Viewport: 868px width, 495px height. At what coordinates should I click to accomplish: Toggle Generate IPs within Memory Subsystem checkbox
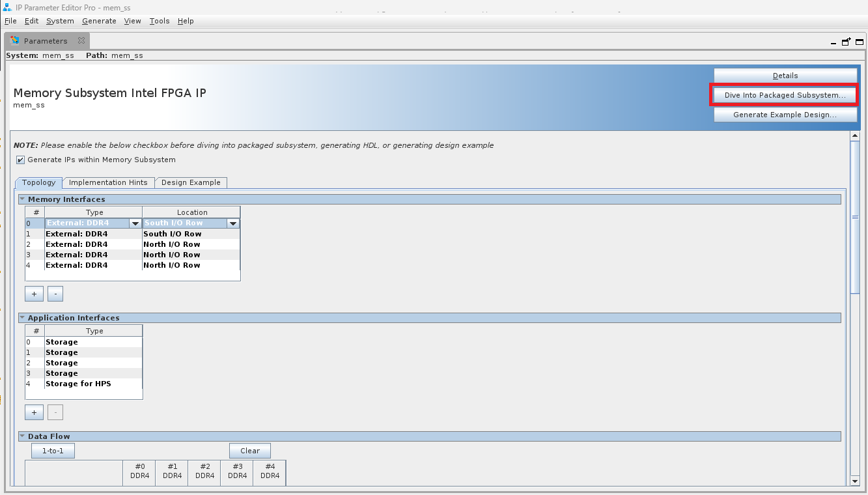21,160
